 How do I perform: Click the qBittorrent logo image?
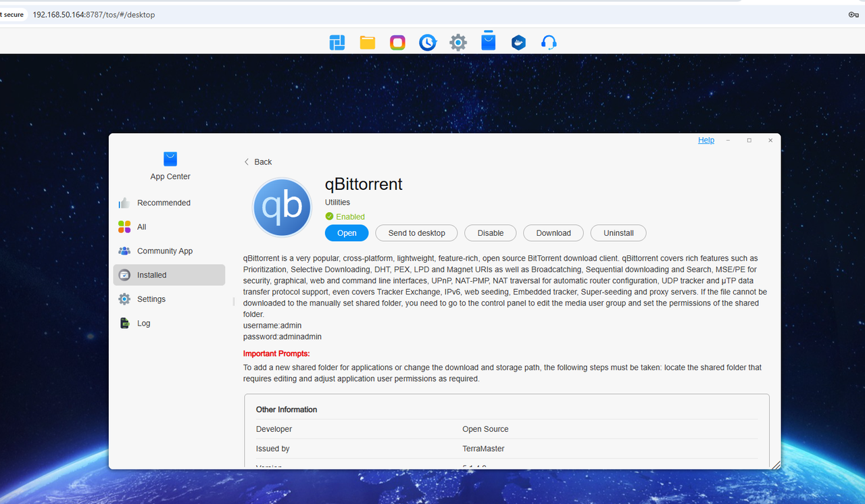[x=282, y=207]
